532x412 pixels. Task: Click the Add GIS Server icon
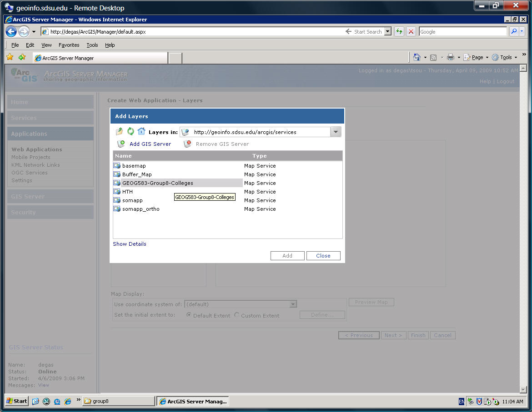pos(121,144)
